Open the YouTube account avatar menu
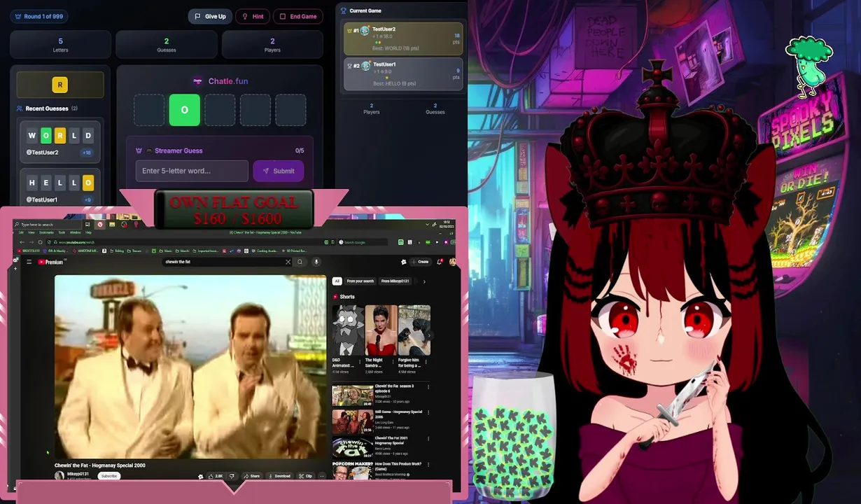 coord(453,262)
